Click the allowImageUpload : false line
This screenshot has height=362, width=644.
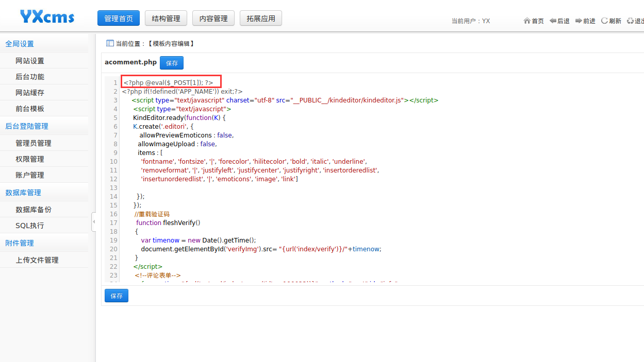(x=177, y=144)
